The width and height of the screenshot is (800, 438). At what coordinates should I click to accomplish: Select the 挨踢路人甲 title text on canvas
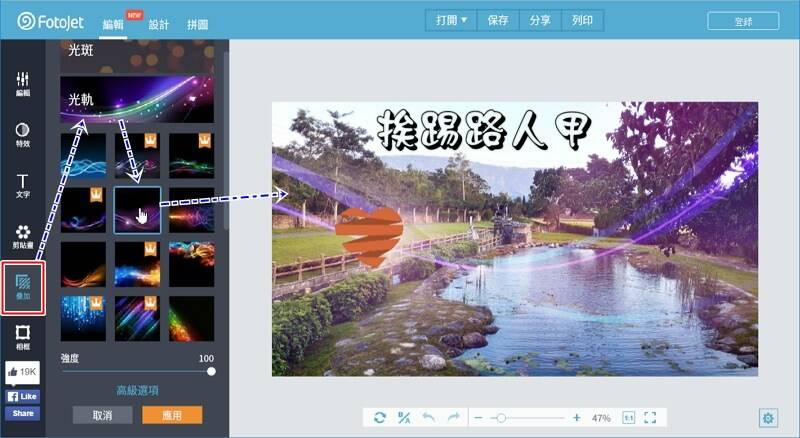click(484, 130)
